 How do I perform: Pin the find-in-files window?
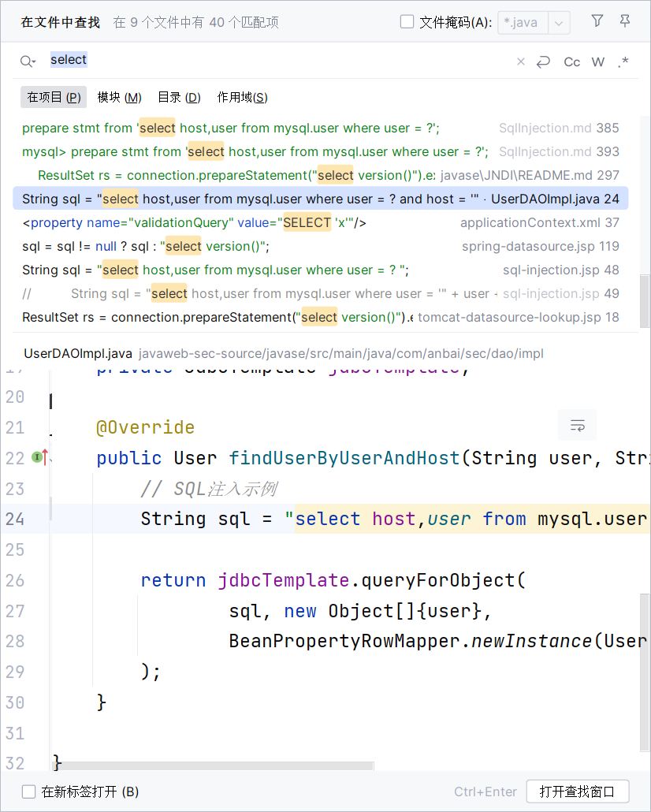point(625,21)
